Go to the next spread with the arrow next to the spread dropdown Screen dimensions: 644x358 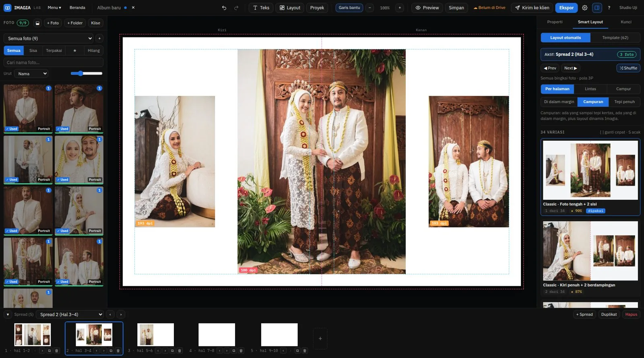121,315
